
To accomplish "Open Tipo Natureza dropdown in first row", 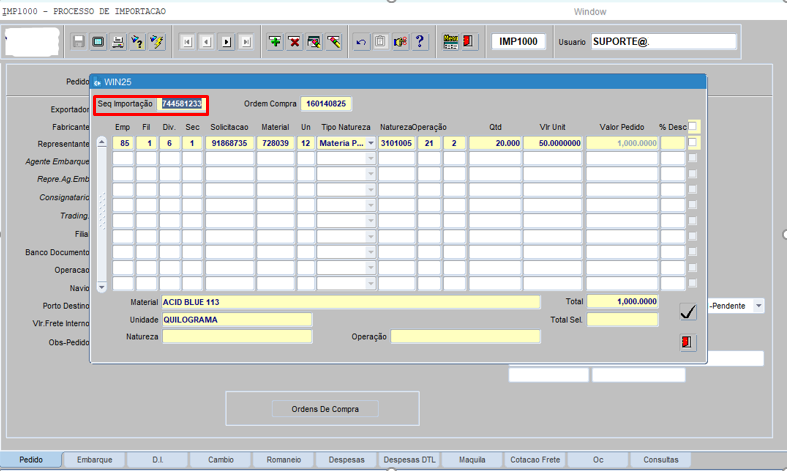I will pyautogui.click(x=370, y=144).
